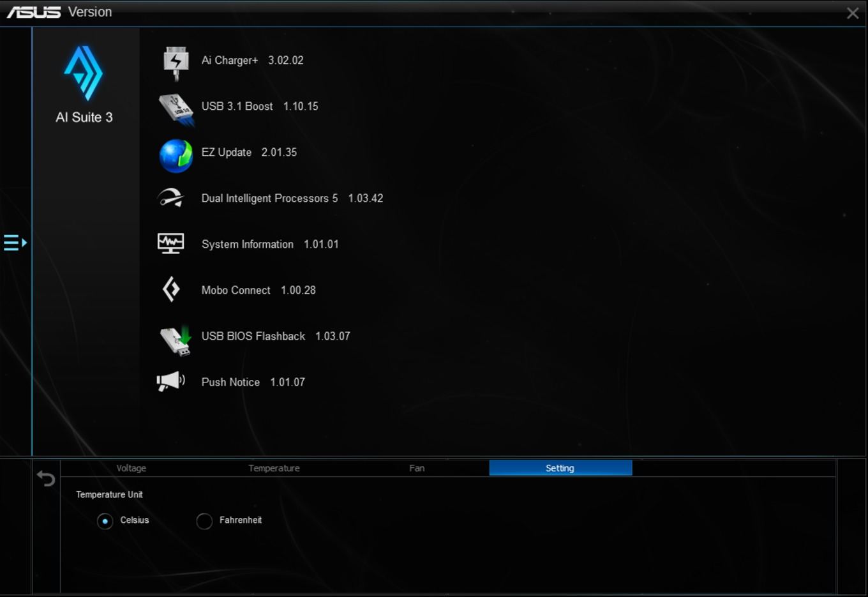
Task: Click Dual Intelligent Processors 5 1.03.42 text
Action: coord(292,198)
